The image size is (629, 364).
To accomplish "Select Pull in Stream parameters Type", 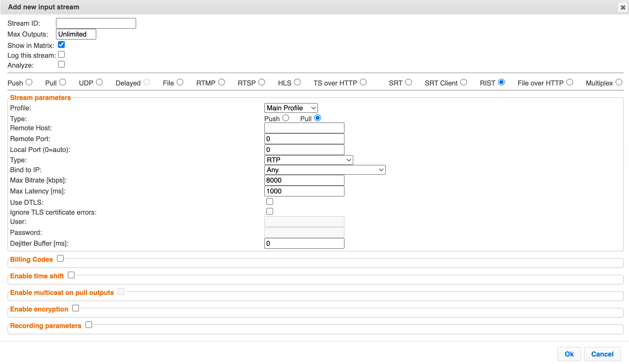I will pos(318,118).
